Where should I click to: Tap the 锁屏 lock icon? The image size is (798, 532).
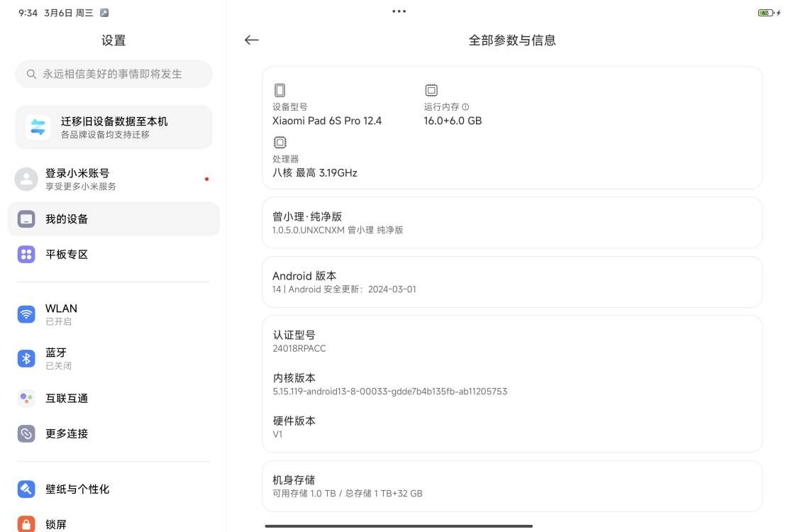click(x=26, y=524)
